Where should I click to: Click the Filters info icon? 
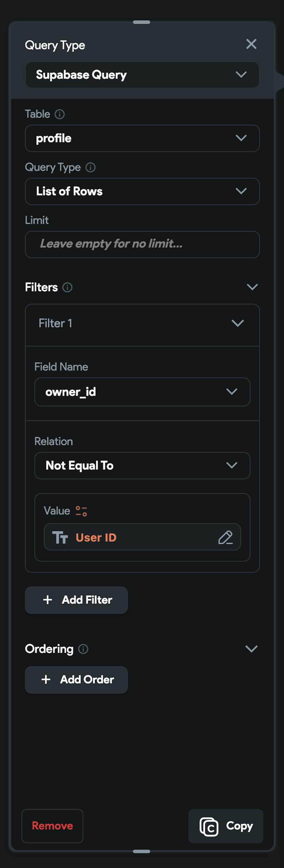pos(68,287)
